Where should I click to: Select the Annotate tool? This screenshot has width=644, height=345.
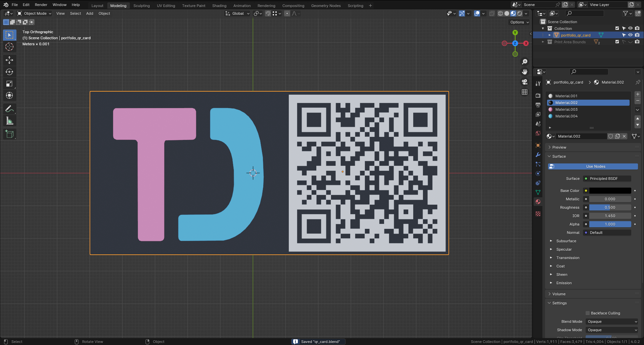click(x=9, y=108)
